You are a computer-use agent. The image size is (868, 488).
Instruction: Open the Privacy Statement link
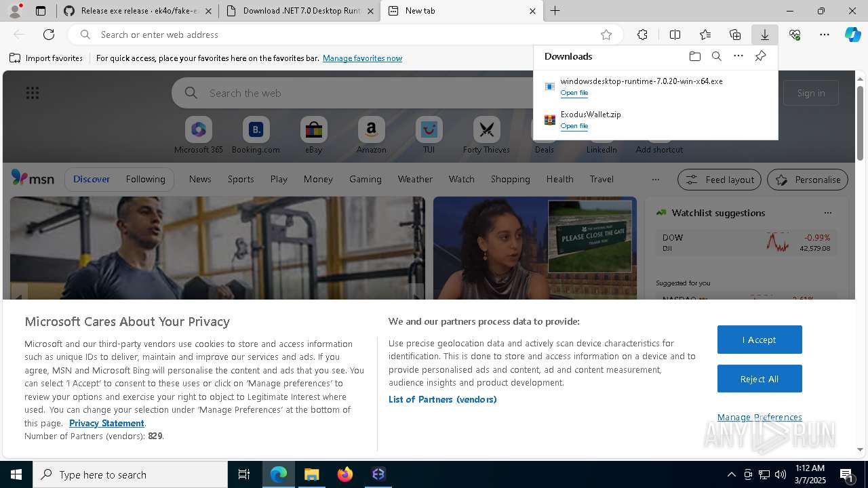[106, 423]
